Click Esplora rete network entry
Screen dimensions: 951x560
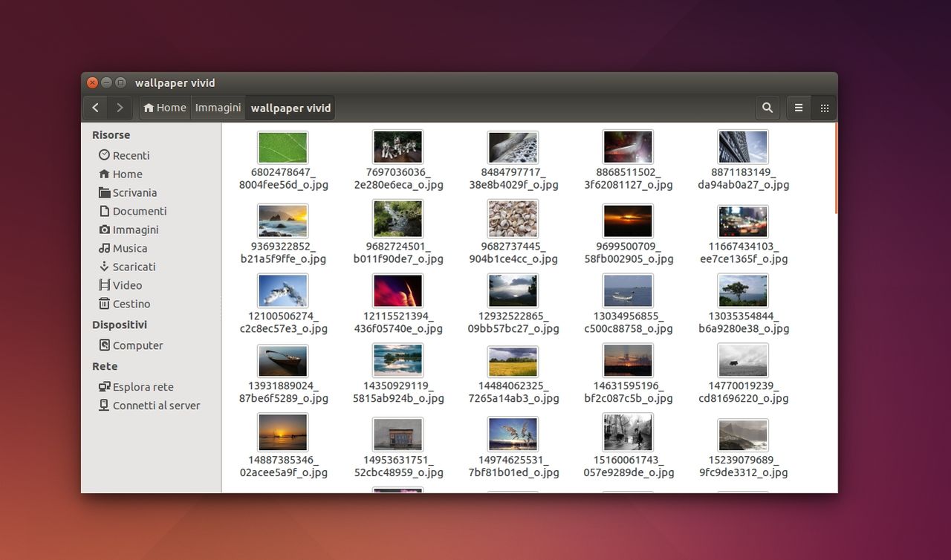(x=143, y=387)
